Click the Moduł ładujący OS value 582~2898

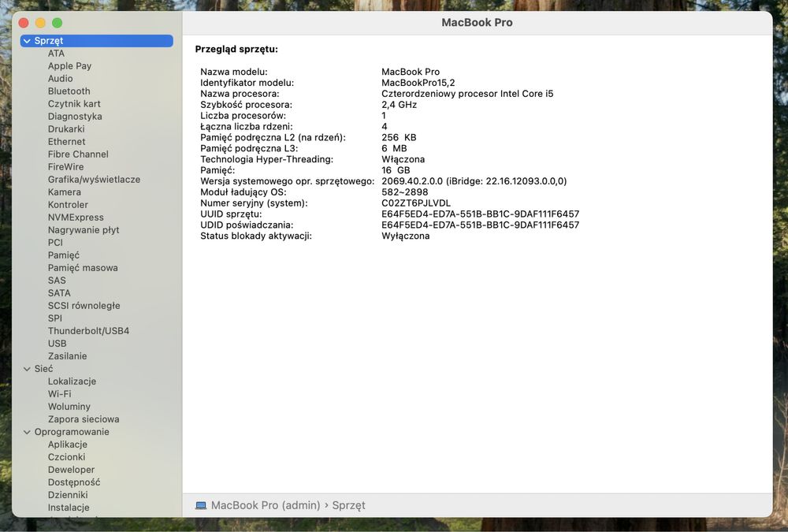coord(404,192)
